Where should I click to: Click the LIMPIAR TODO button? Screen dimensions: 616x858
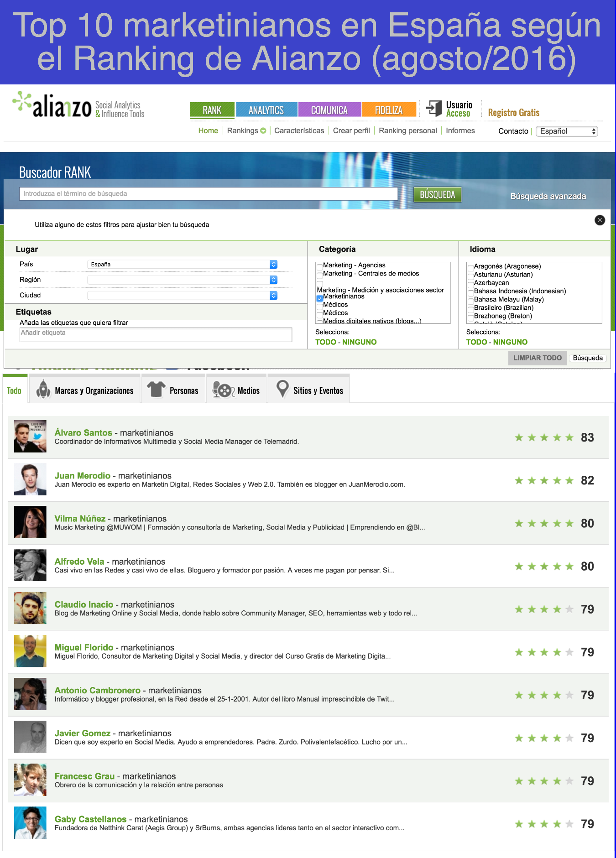(x=538, y=358)
